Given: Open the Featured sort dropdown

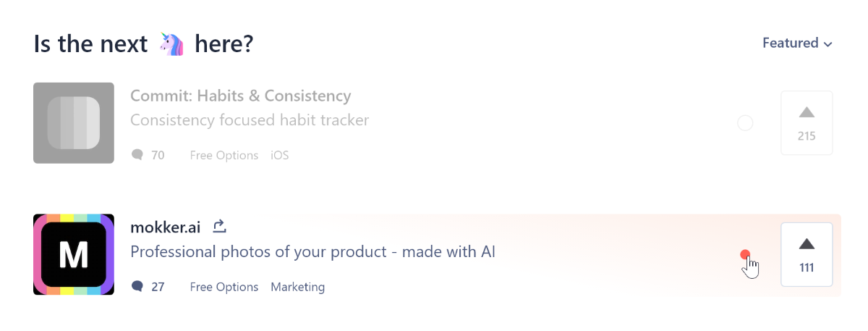Looking at the screenshot, I should pyautogui.click(x=797, y=43).
